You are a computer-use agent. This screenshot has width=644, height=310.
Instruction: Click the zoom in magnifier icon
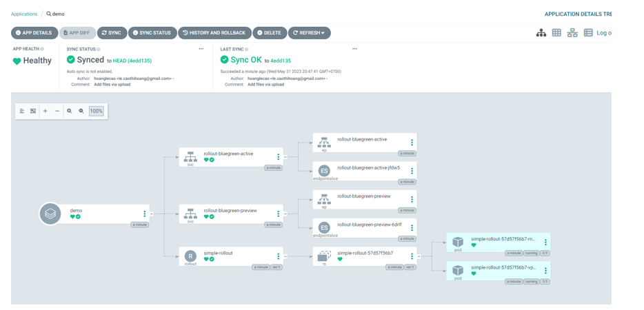coord(70,111)
